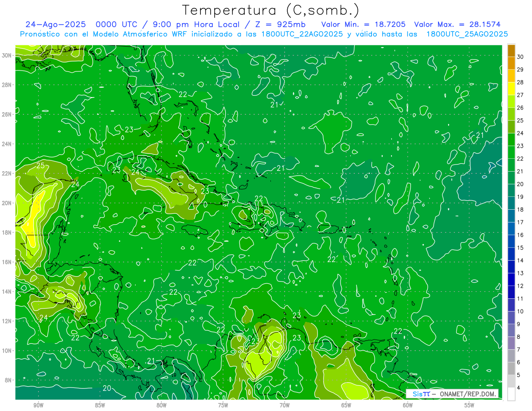Click the color scale label '7'
This screenshot has height=411, width=532.
coord(519,350)
